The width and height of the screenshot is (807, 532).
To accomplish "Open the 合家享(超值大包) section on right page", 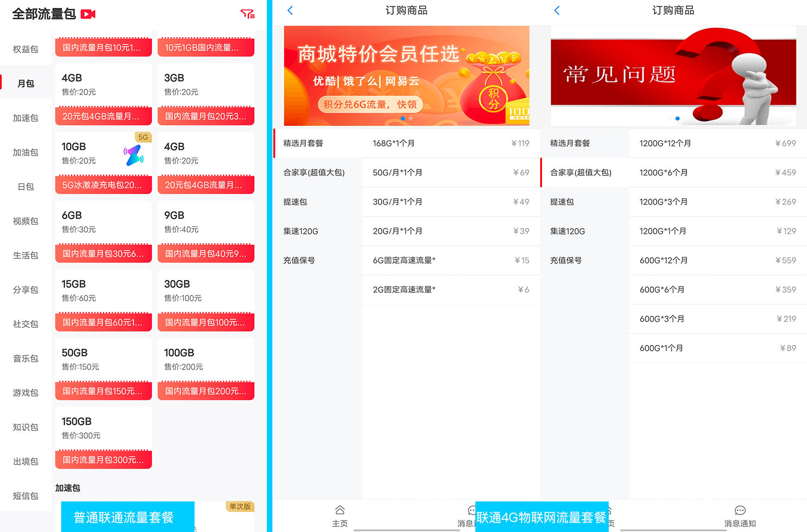I will (x=580, y=172).
